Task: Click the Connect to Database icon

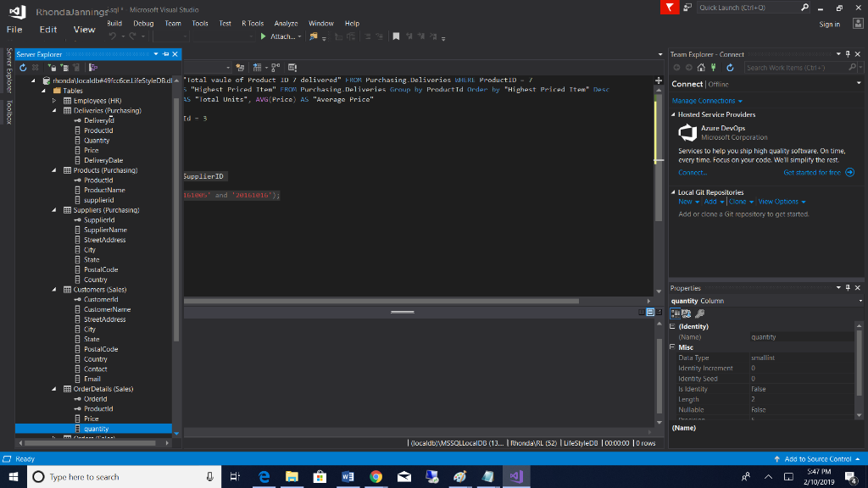Action: 52,66
